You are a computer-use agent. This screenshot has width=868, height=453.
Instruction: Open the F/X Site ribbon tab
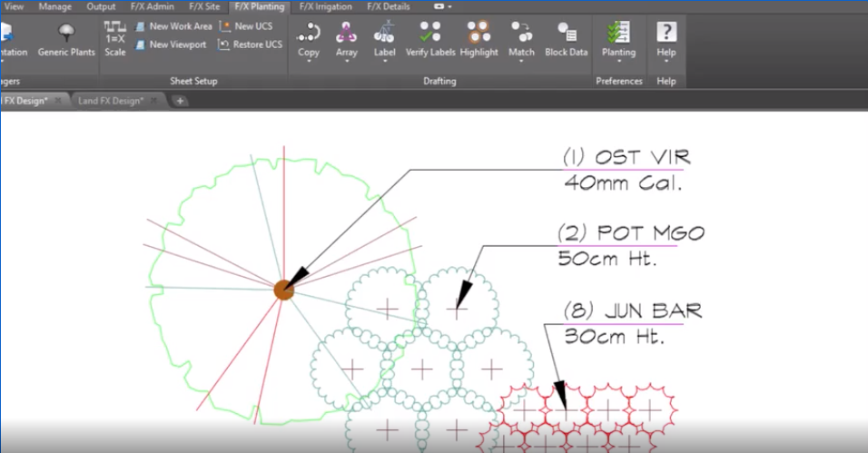[x=204, y=6]
